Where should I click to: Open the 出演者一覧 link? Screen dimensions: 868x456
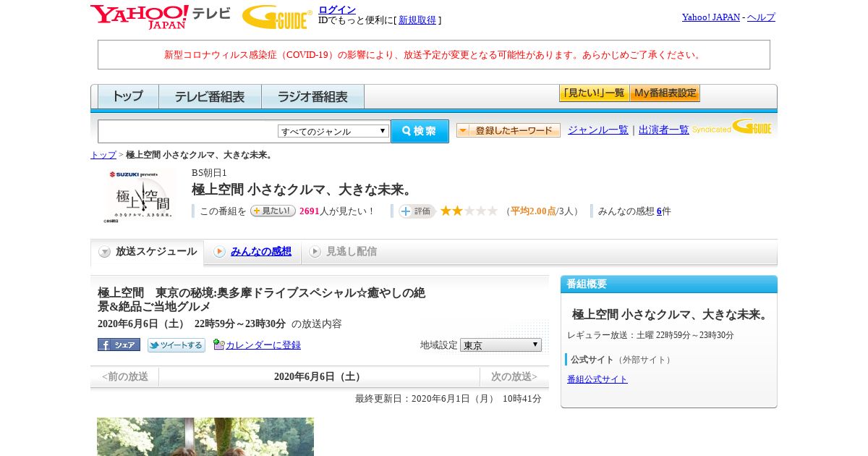coord(664,130)
